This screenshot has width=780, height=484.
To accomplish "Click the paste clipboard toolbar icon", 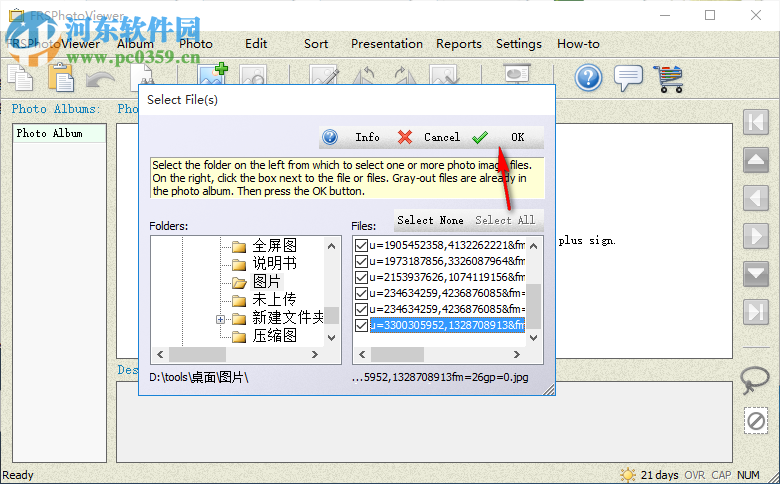I will click(61, 78).
